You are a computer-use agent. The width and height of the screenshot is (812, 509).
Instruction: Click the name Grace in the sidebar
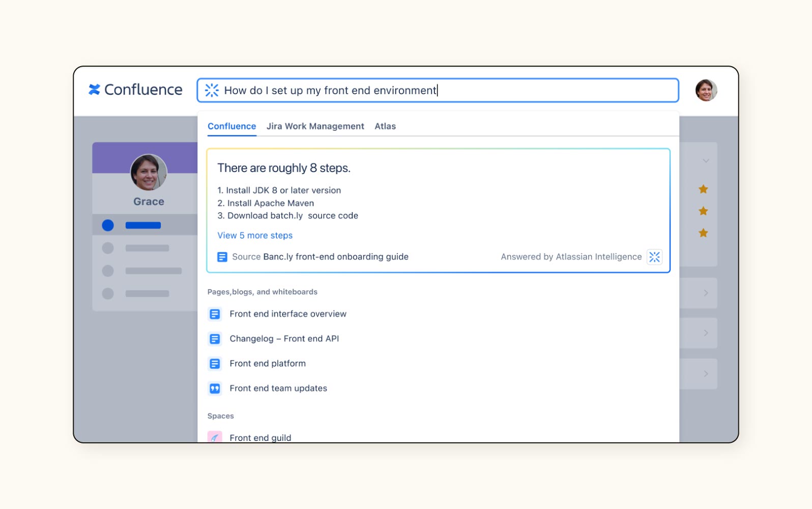coord(149,202)
